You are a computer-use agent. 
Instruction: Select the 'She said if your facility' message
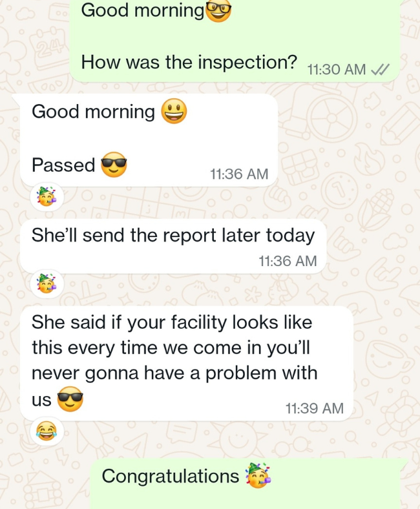click(187, 363)
